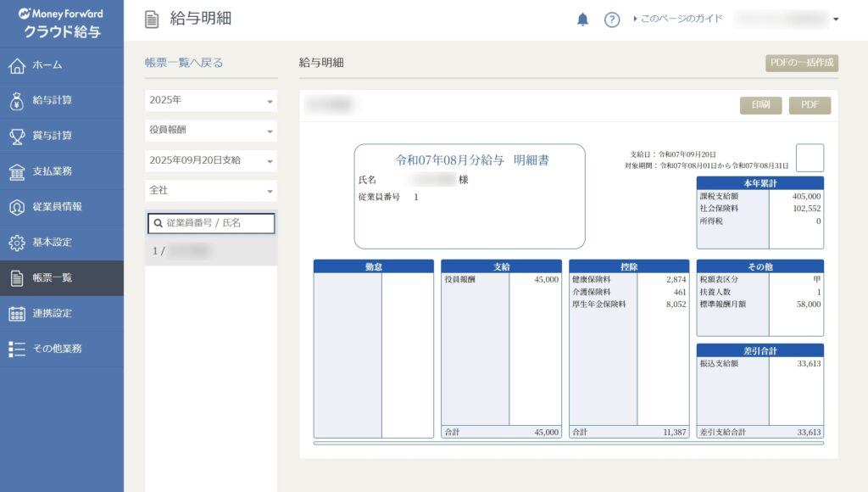Open the user account menu arrow
868x492 pixels.
tap(836, 20)
